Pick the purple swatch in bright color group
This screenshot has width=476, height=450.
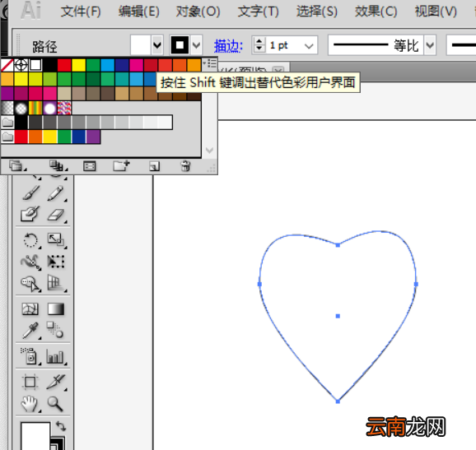pyautogui.click(x=93, y=137)
